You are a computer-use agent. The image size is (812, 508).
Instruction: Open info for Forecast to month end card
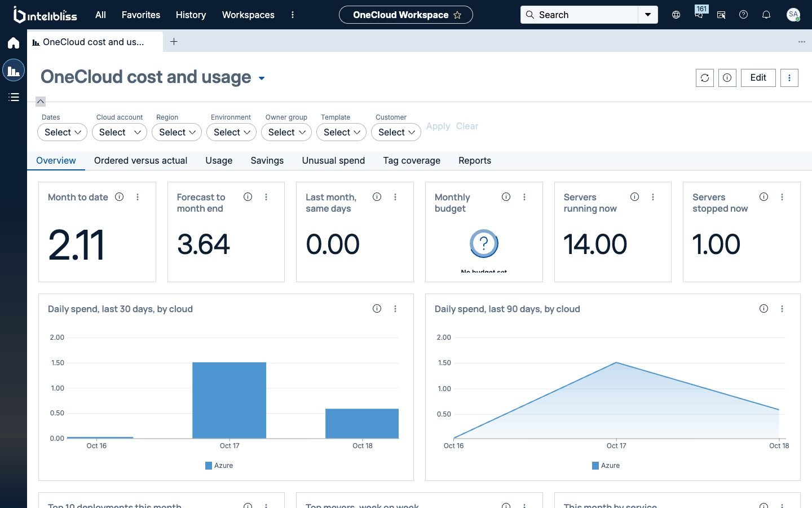248,197
